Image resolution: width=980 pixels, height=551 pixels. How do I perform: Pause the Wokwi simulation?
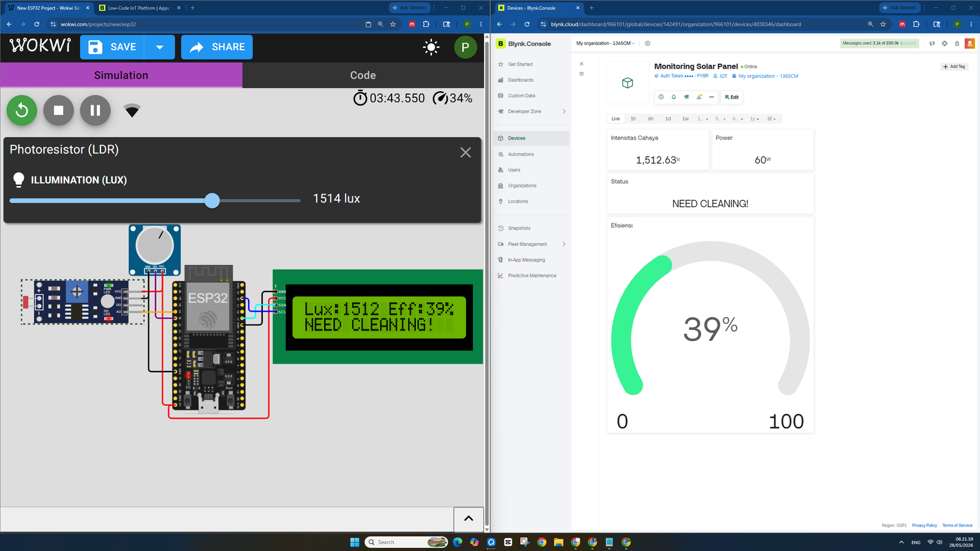tap(96, 110)
